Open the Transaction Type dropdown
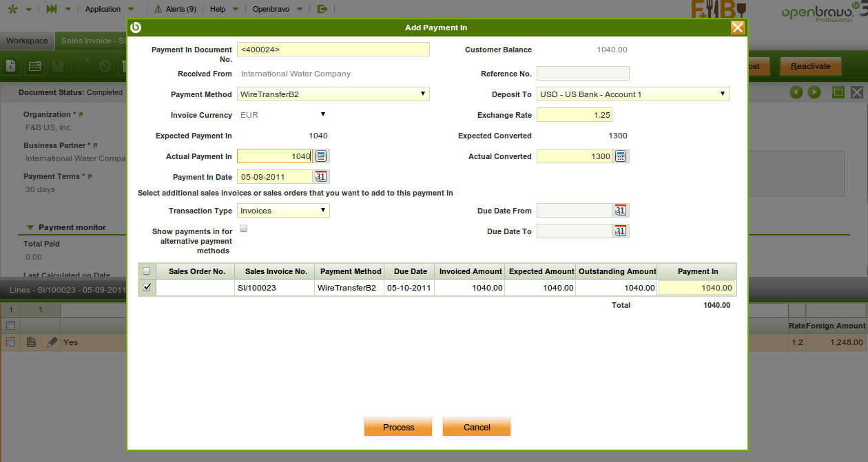This screenshot has height=462, width=868. (x=283, y=211)
